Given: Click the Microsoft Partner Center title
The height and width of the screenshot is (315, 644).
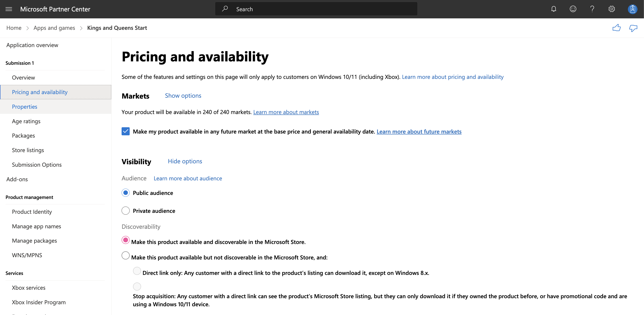Looking at the screenshot, I should pyautogui.click(x=55, y=9).
